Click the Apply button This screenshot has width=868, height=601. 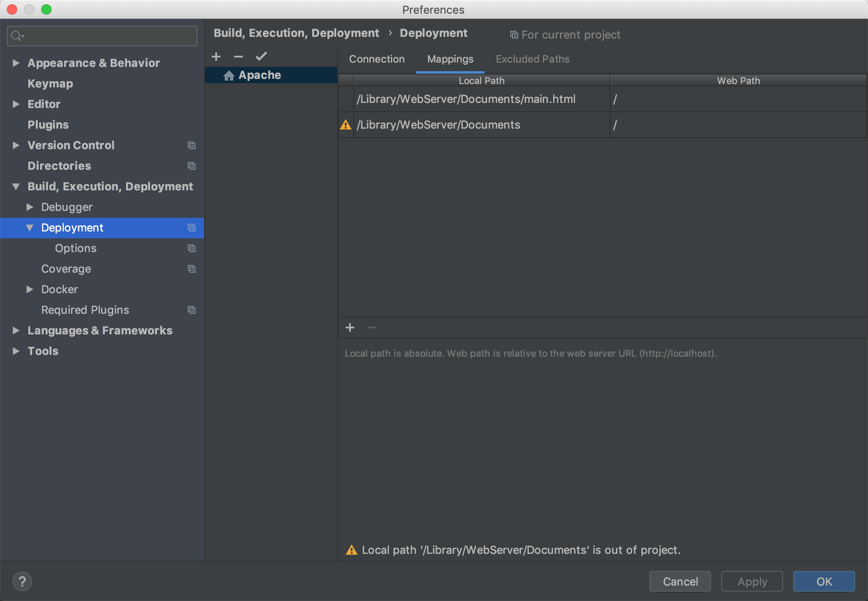(x=751, y=581)
